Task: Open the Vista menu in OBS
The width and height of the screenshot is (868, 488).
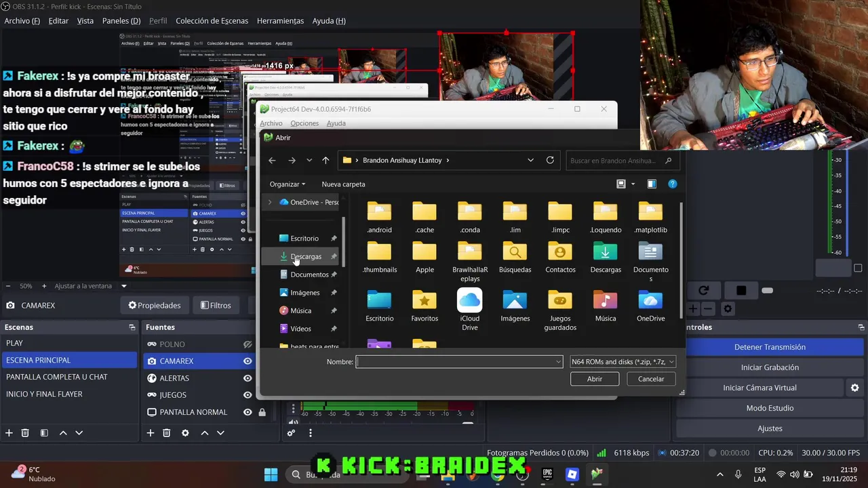Action: 85,20
